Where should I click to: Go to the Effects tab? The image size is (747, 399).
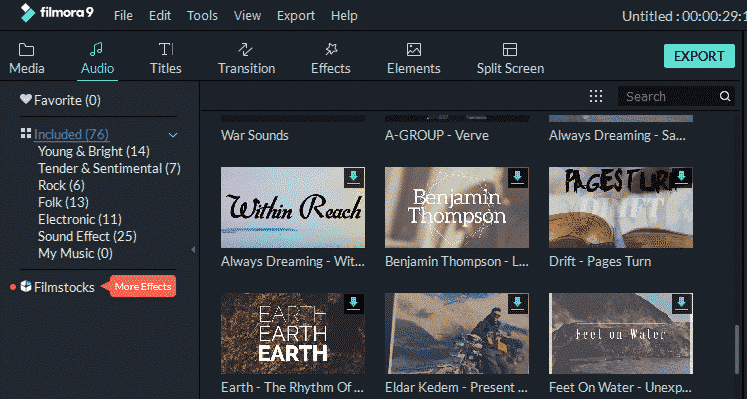click(x=331, y=59)
